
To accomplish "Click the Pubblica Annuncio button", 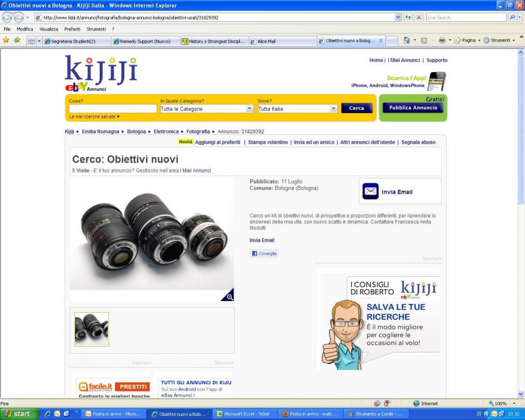I will point(413,108).
